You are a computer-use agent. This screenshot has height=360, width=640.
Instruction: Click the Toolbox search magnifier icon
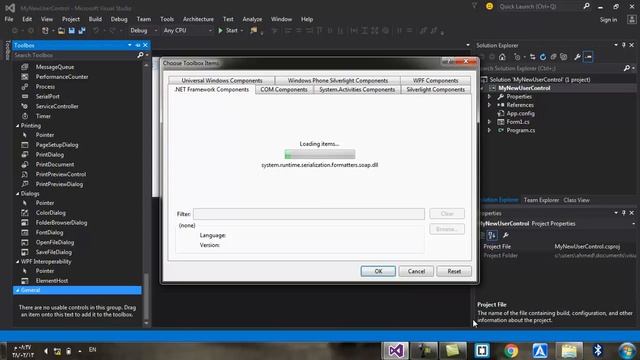[x=140, y=55]
